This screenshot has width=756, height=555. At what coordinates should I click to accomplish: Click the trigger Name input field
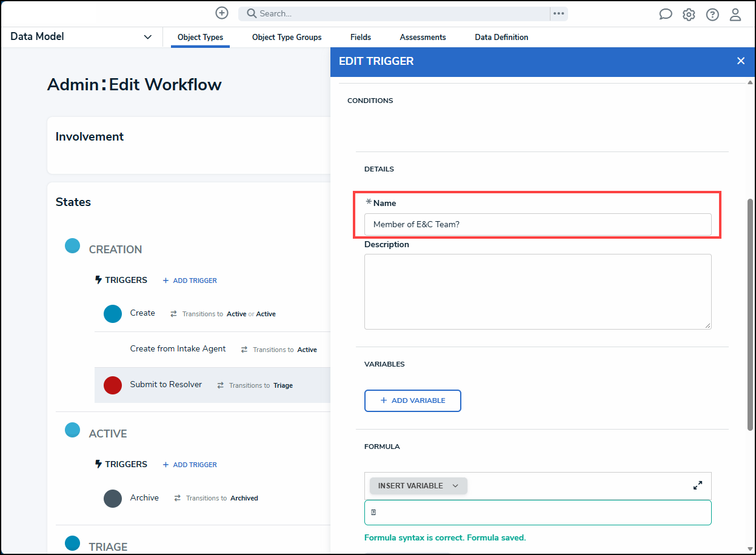pos(538,224)
